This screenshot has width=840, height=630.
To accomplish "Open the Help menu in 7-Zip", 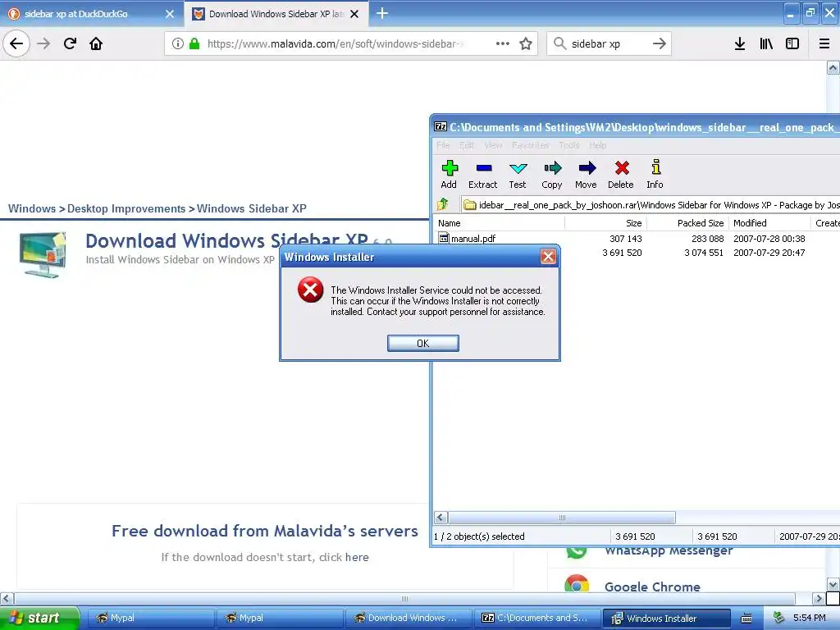I will [x=598, y=145].
